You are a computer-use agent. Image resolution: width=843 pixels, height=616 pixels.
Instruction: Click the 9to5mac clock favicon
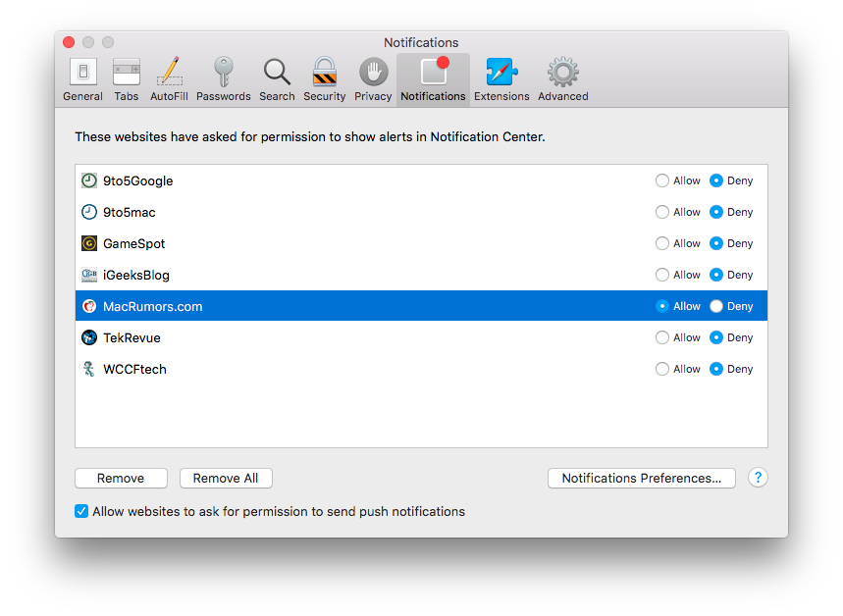(89, 212)
